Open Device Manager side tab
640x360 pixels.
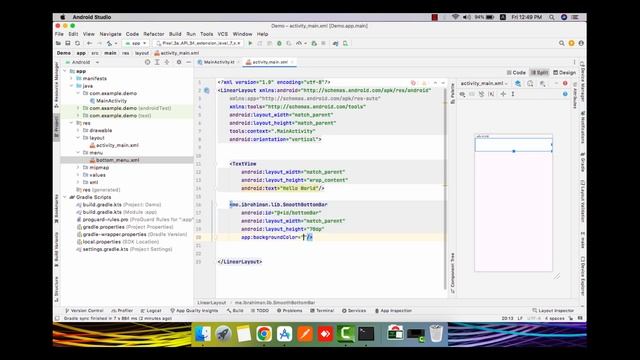(x=583, y=83)
